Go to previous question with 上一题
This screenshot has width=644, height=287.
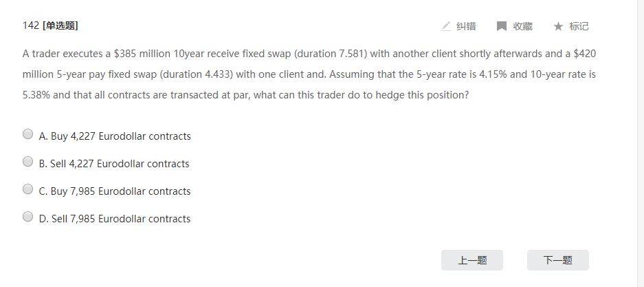pyautogui.click(x=472, y=260)
